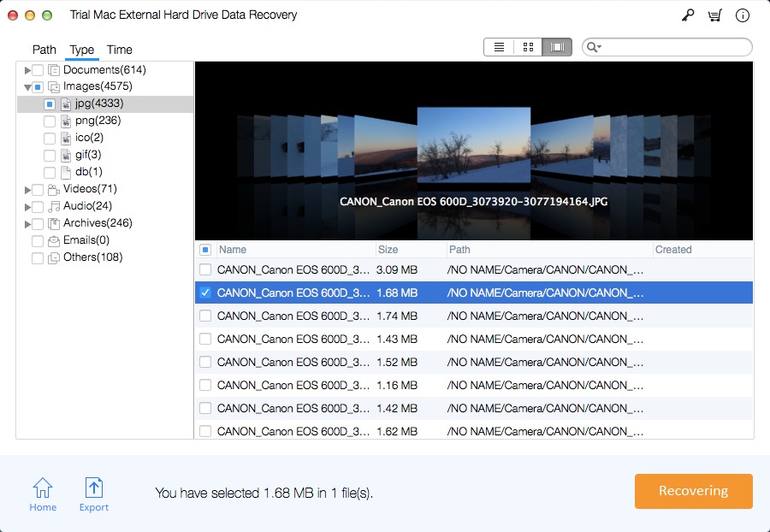Click the Archives category icon

(54, 224)
